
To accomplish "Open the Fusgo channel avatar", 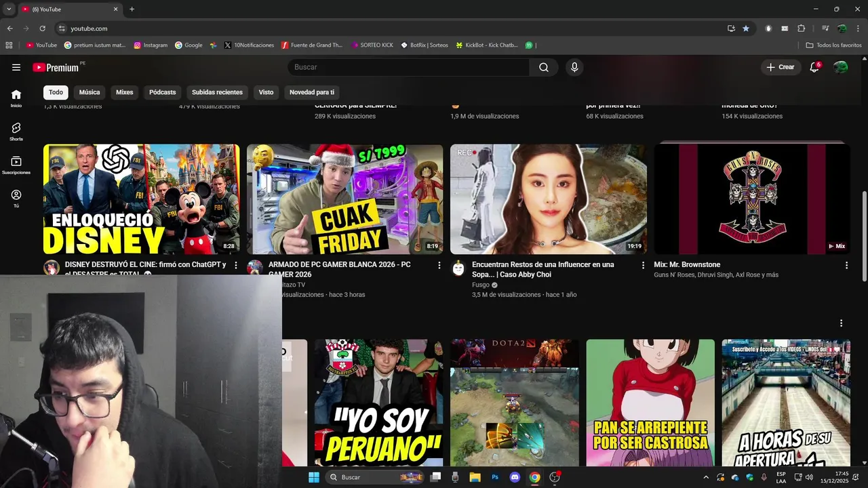I will pos(458,268).
